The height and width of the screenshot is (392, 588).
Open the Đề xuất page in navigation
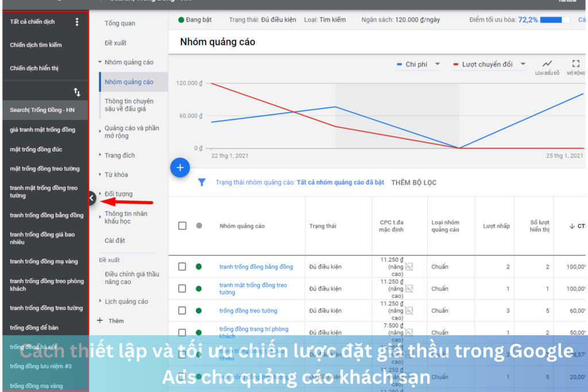click(115, 42)
